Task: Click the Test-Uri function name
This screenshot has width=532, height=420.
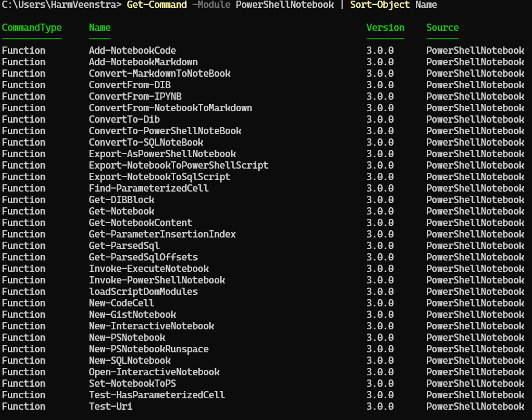Action: tap(111, 407)
